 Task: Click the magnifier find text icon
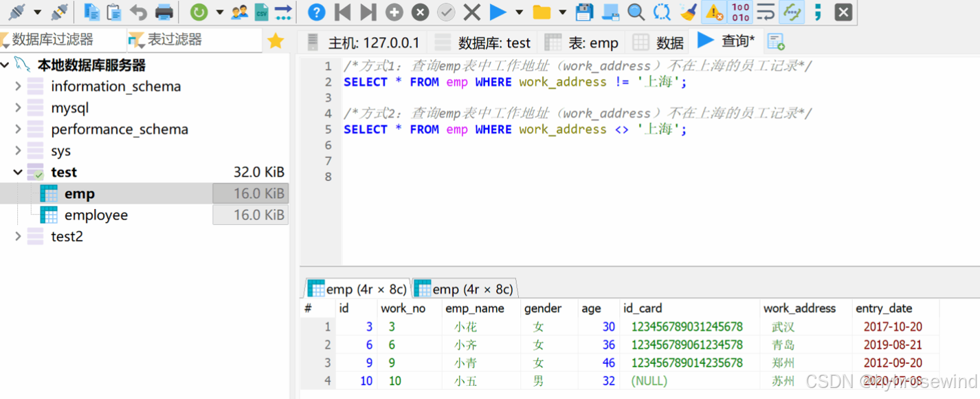(x=636, y=12)
